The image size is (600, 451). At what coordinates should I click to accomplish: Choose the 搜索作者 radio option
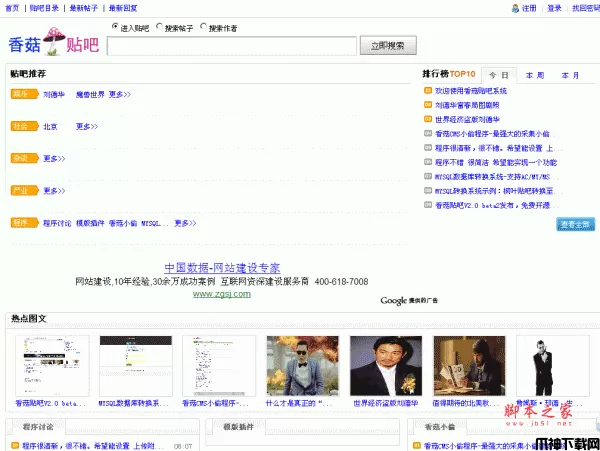tap(205, 27)
